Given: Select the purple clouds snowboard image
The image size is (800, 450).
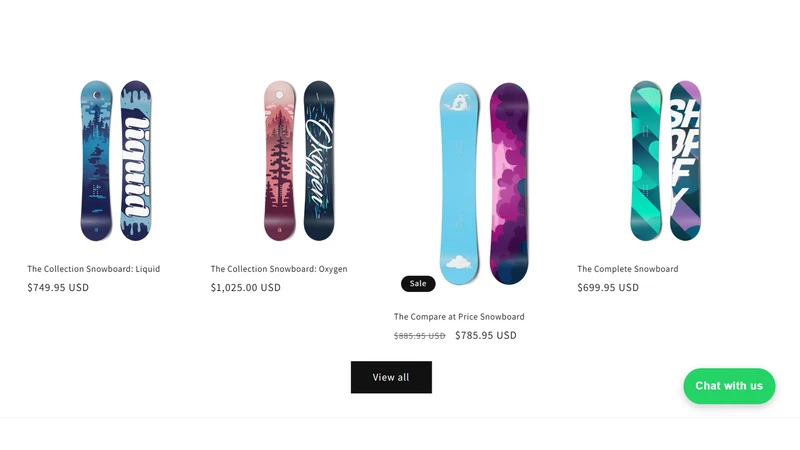Looking at the screenshot, I should pyautogui.click(x=509, y=184).
